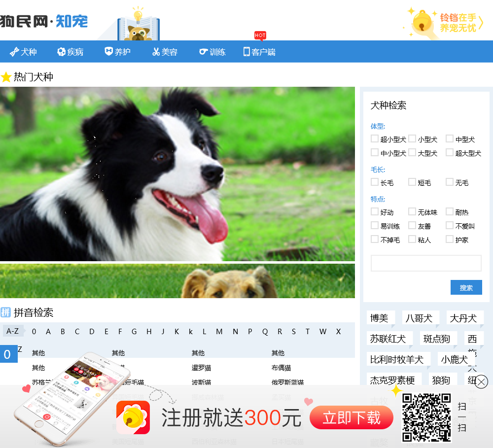This screenshot has height=448, width=493.
Task: Close the bottom promo banner
Action: click(481, 381)
